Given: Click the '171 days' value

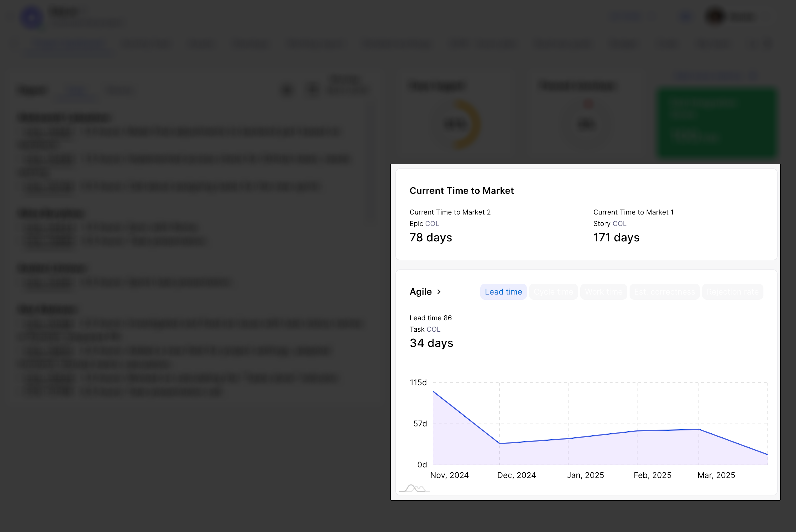Looking at the screenshot, I should [616, 237].
